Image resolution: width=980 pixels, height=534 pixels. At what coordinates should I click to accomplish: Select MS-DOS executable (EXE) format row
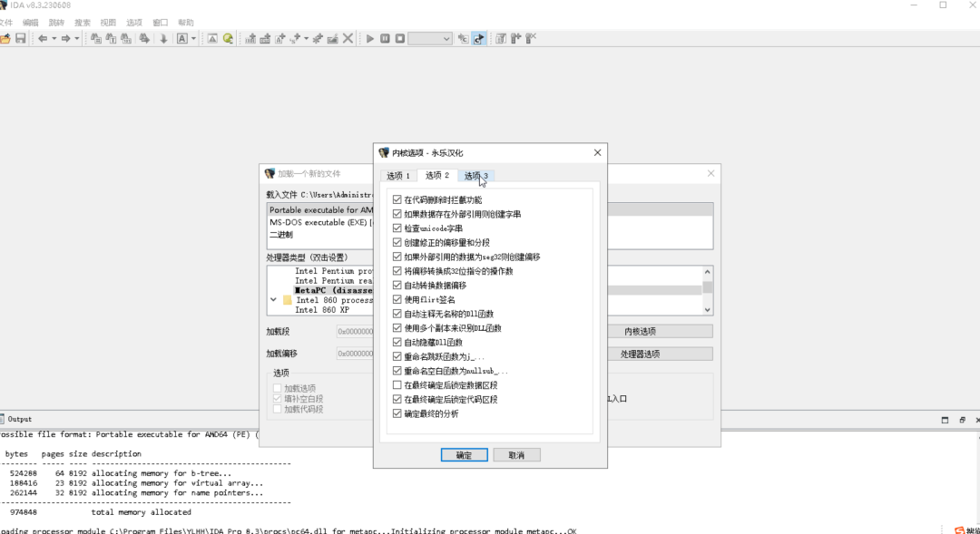click(490, 222)
